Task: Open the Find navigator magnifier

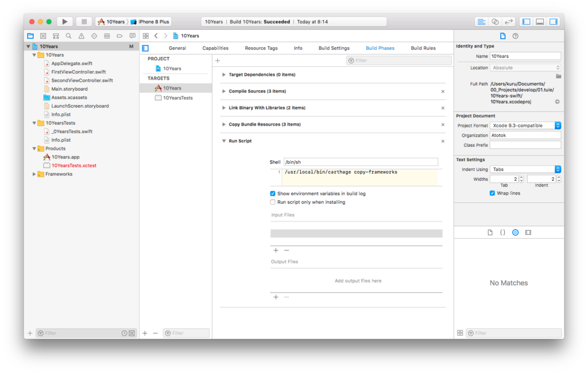Action: pos(69,36)
